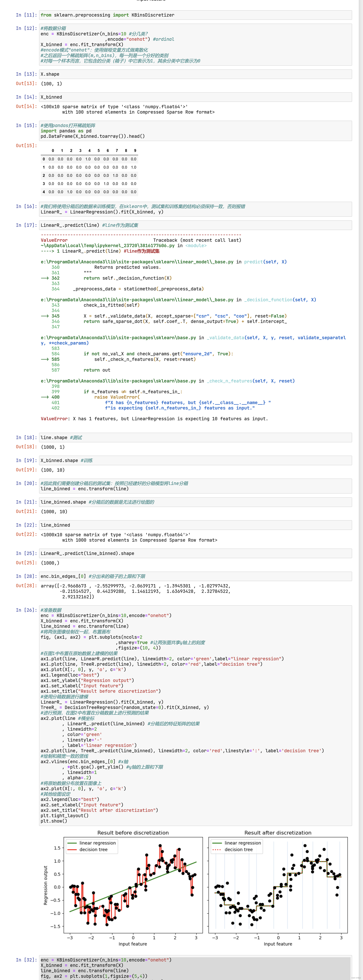Click the legend in the left plot

[92, 846]
